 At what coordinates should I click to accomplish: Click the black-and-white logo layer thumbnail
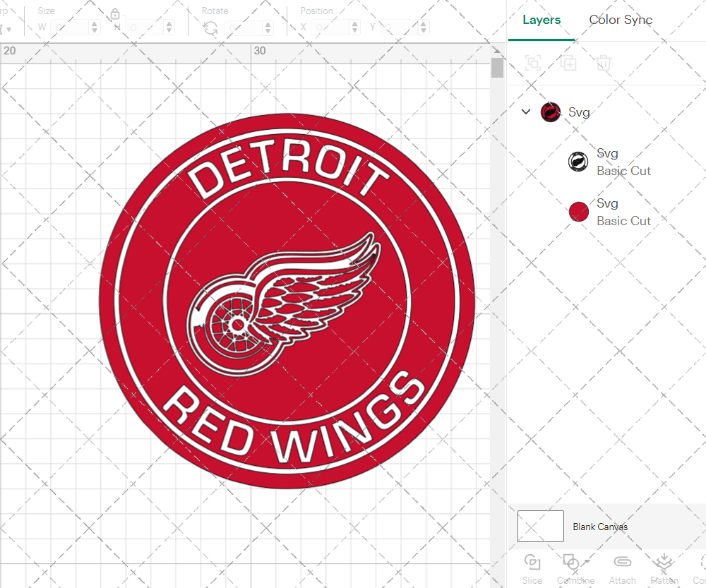click(x=578, y=162)
